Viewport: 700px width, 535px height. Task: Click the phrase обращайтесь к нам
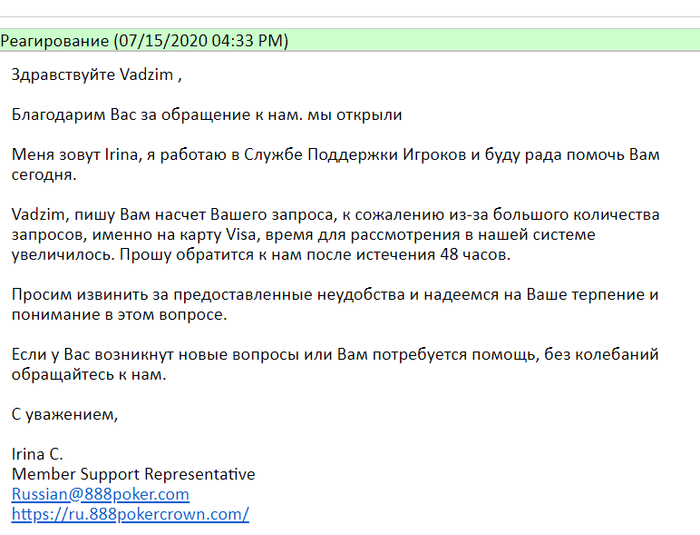(x=88, y=374)
